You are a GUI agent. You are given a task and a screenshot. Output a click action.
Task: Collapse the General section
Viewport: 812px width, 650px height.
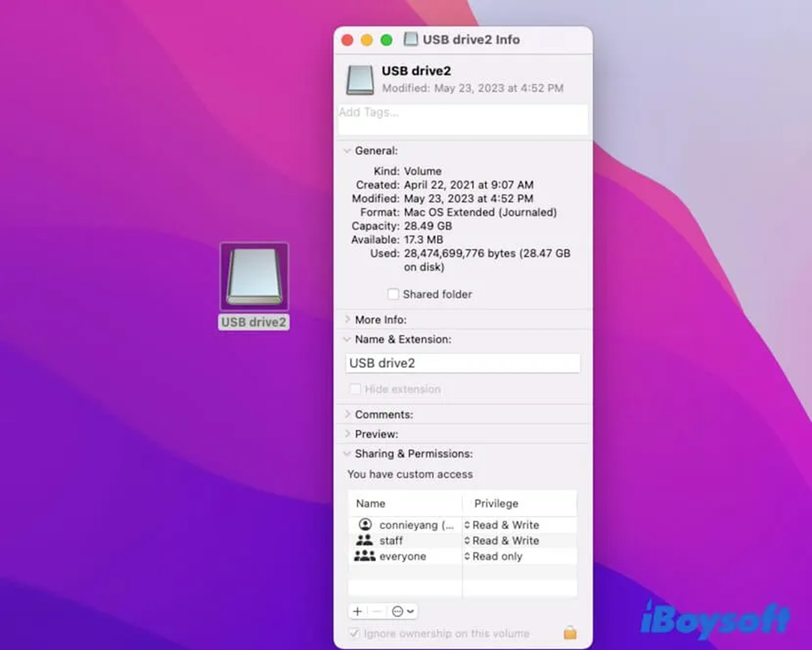point(347,151)
